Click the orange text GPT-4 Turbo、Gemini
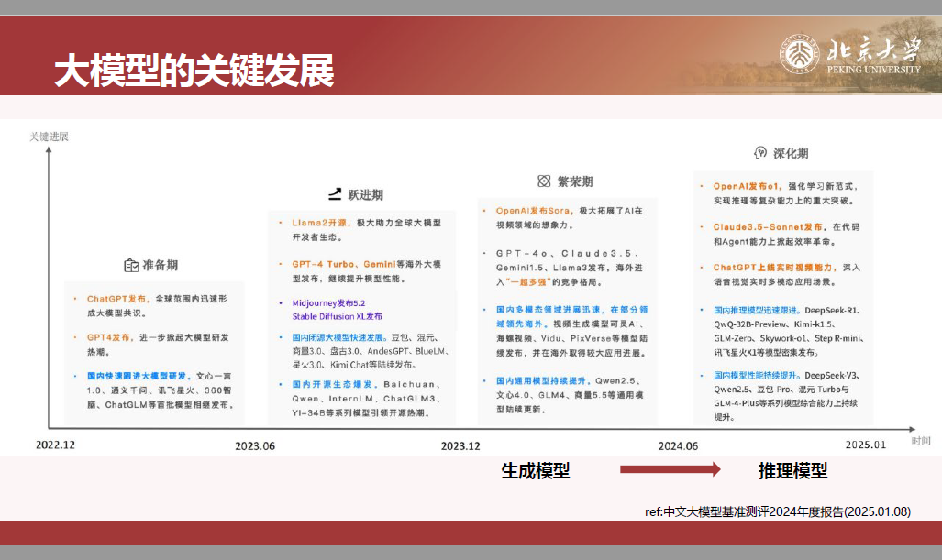 pyautogui.click(x=344, y=264)
